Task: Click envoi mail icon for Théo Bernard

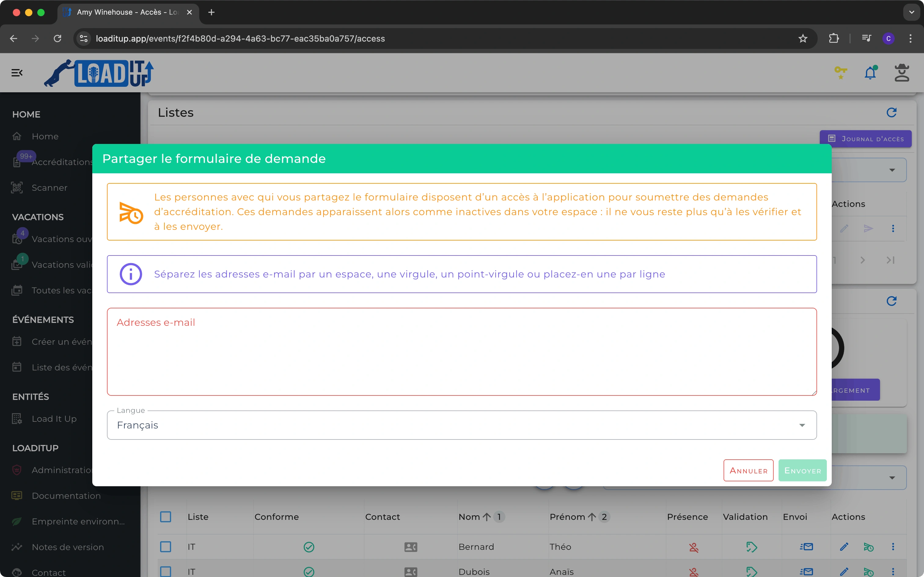Action: click(806, 547)
